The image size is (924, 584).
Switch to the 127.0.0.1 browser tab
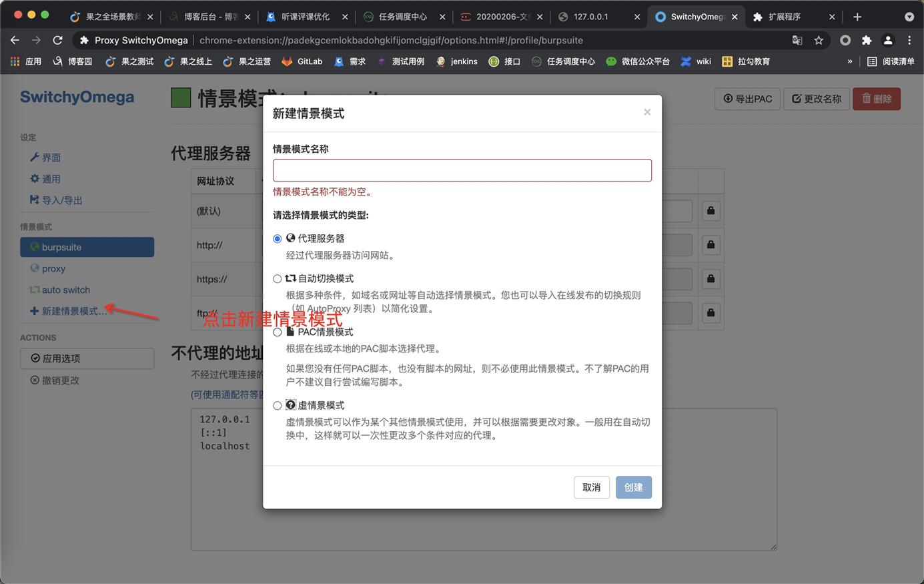(x=599, y=17)
